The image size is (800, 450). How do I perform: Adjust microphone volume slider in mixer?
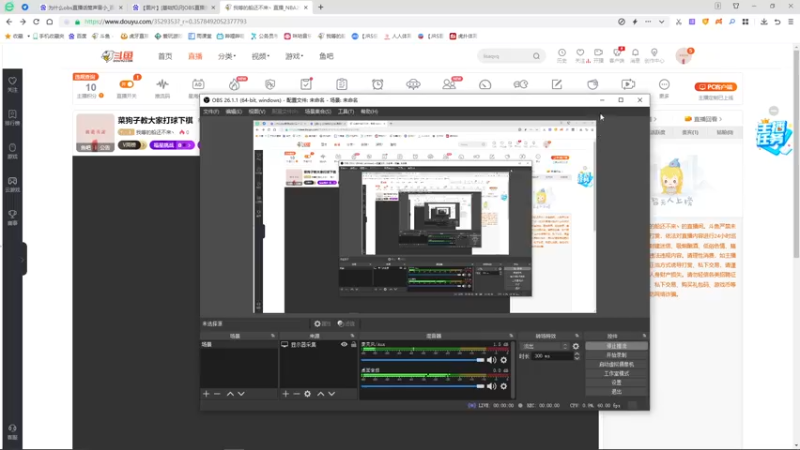point(423,360)
